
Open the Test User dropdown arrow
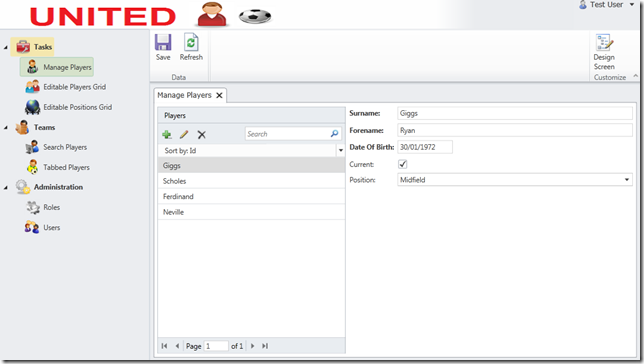tap(632, 5)
